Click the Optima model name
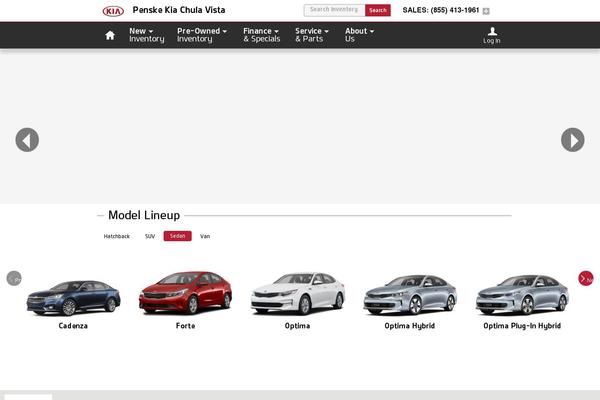Image resolution: width=600 pixels, height=400 pixels. [297, 326]
